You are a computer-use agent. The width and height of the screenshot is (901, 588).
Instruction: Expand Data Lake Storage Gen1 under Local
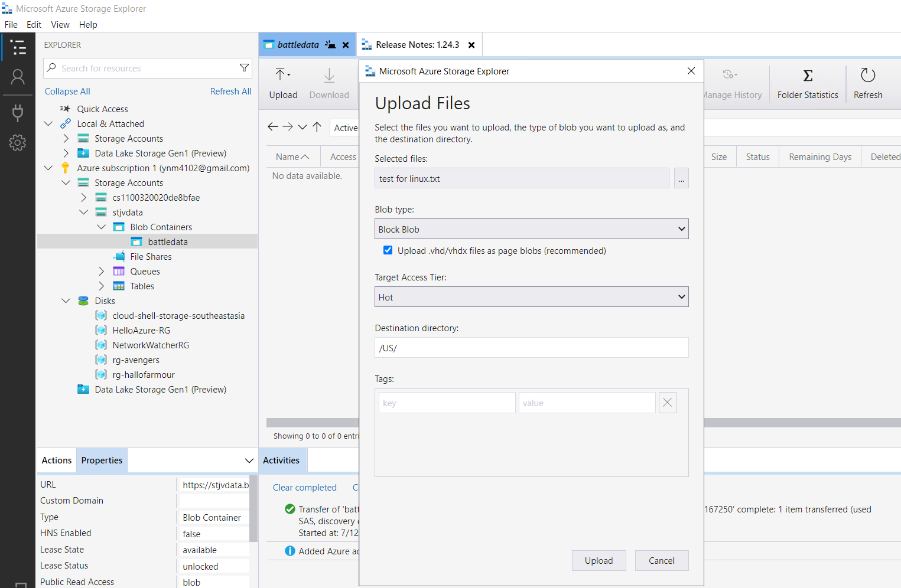point(66,153)
